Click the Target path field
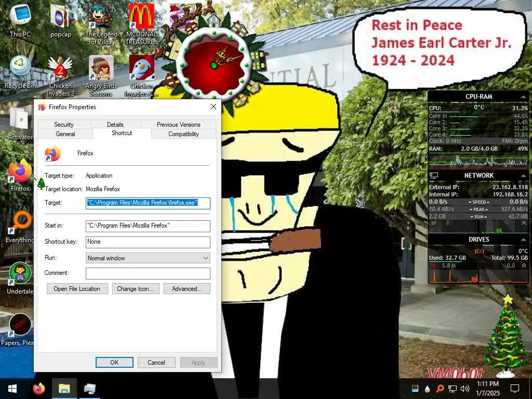 point(148,203)
